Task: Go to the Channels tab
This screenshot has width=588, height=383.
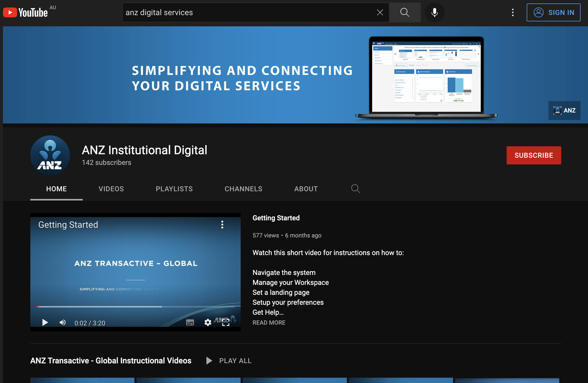Action: pos(243,189)
